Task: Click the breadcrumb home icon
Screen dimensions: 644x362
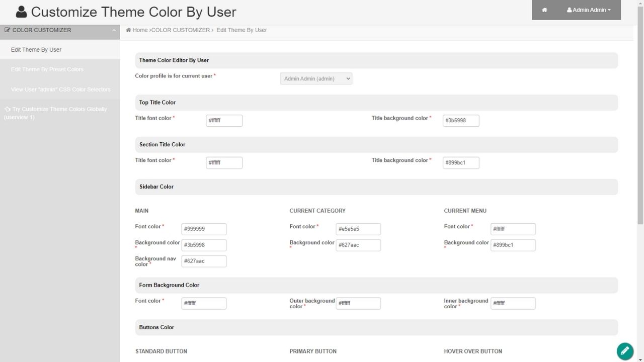Action: pos(128,30)
